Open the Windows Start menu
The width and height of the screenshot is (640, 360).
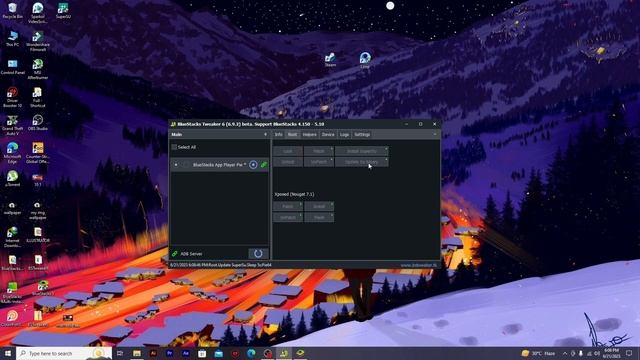[x=7, y=353]
